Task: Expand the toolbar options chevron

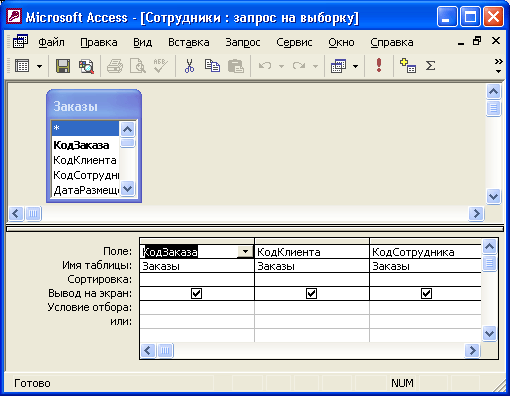Action: pos(498,66)
